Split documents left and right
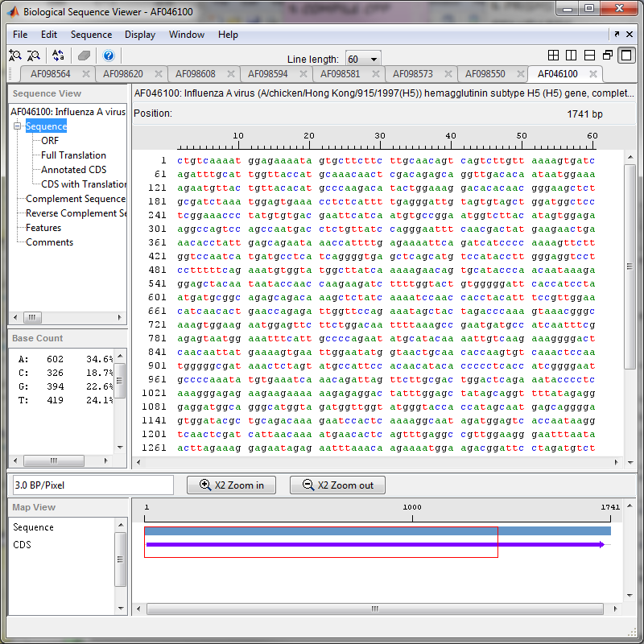 [571, 56]
